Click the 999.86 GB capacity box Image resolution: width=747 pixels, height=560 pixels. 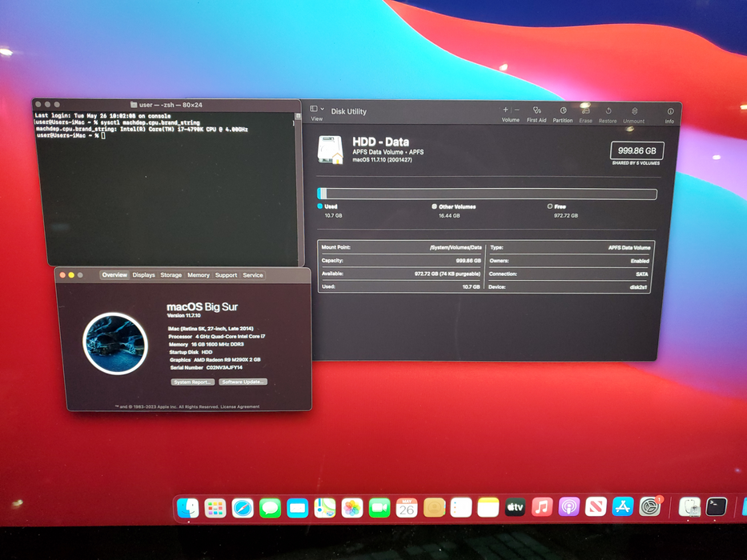click(637, 150)
